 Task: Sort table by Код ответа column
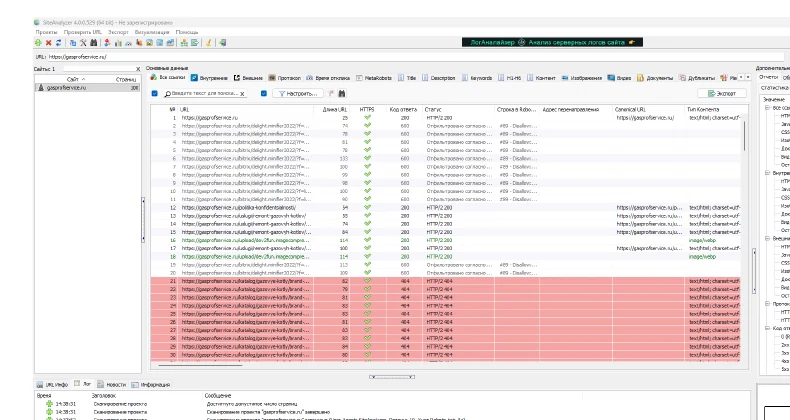tap(403, 109)
